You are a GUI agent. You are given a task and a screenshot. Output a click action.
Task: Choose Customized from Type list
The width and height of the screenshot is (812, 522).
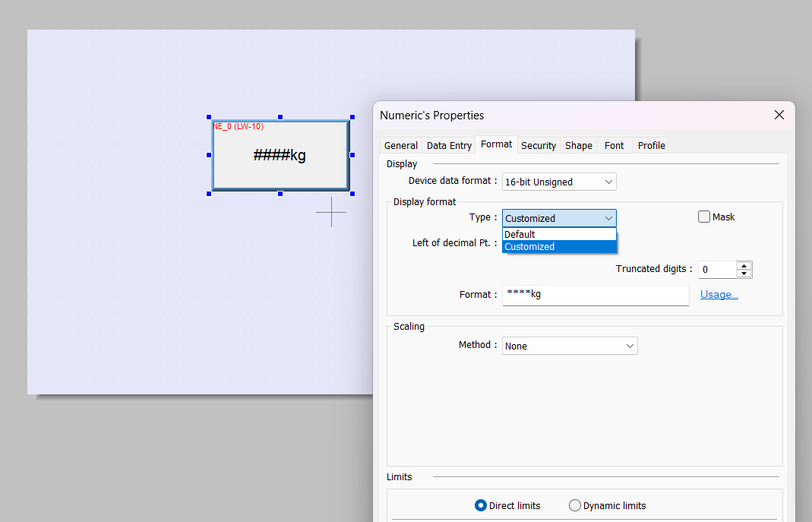tap(558, 247)
